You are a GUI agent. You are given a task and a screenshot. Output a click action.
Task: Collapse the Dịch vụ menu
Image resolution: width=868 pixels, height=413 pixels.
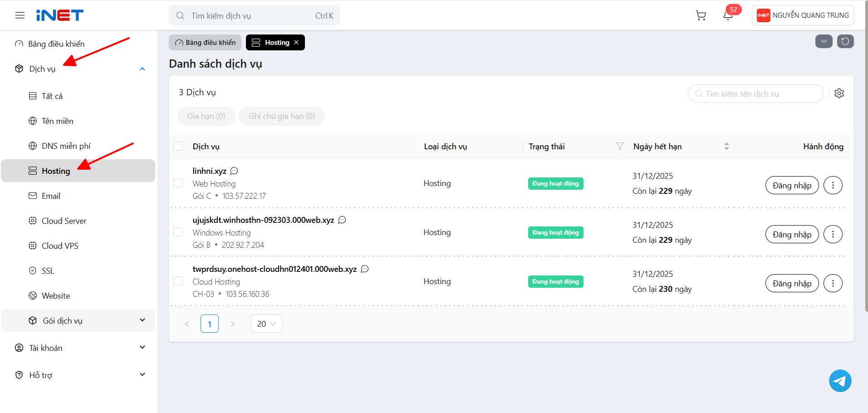pyautogui.click(x=142, y=69)
